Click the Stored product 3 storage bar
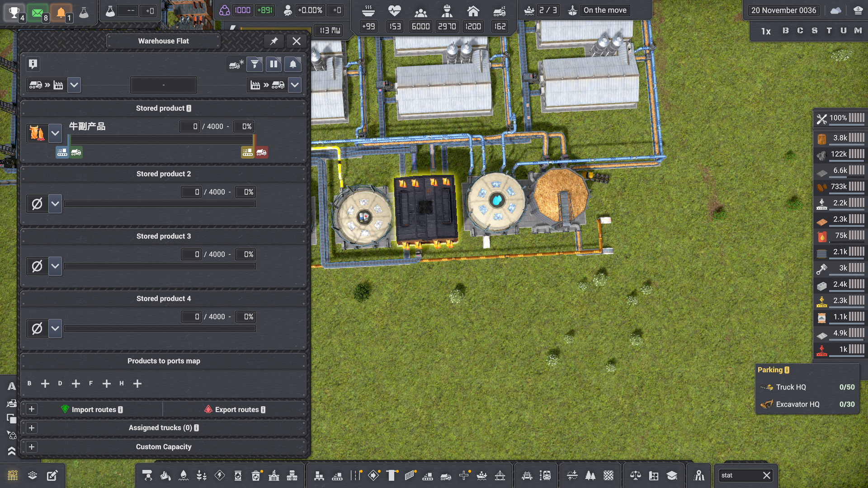The height and width of the screenshot is (488, 868). [x=160, y=266]
